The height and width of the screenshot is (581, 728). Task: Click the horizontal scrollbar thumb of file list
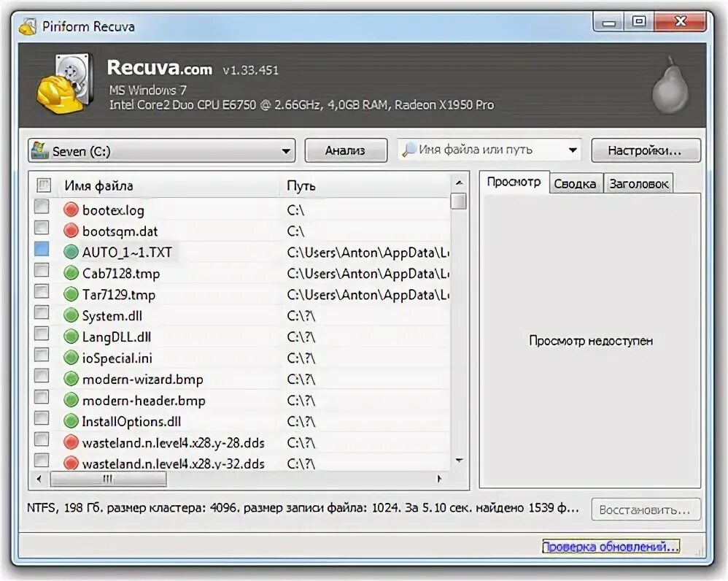(108, 479)
